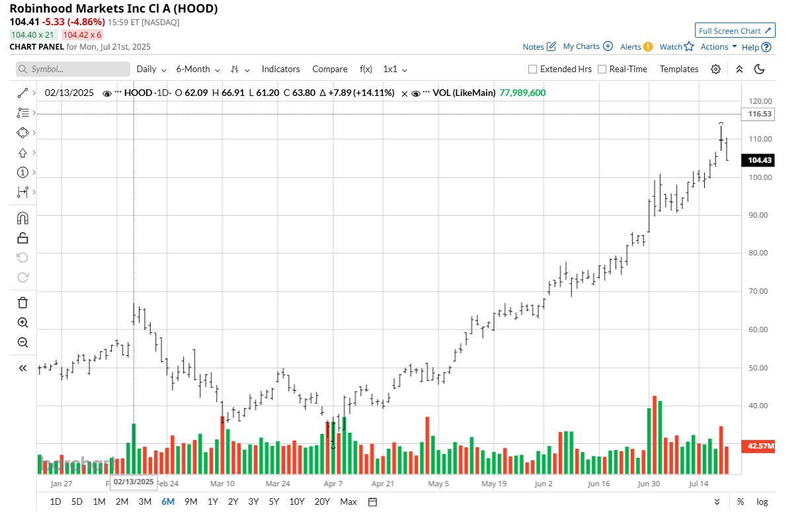Click the 104.43 current price label
812x524 pixels.
[758, 160]
